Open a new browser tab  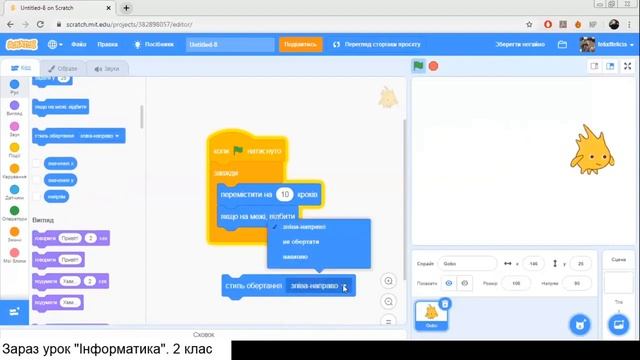tap(127, 8)
